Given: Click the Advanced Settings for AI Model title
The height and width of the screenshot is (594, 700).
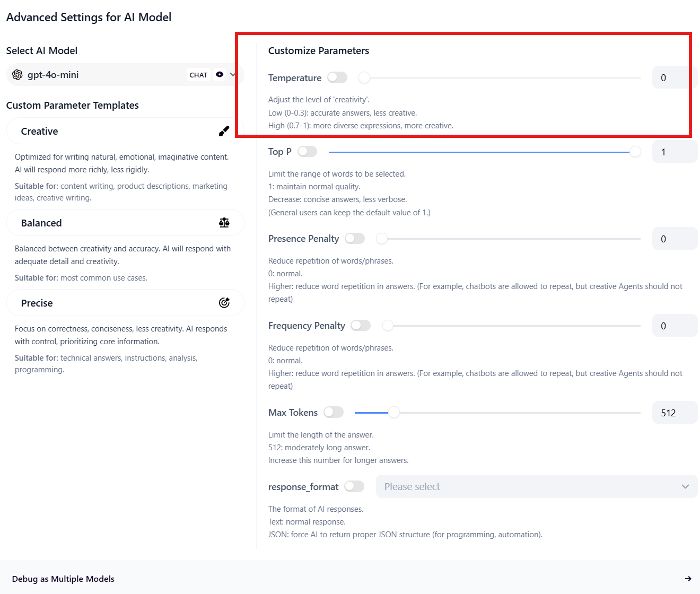Looking at the screenshot, I should pyautogui.click(x=89, y=17).
